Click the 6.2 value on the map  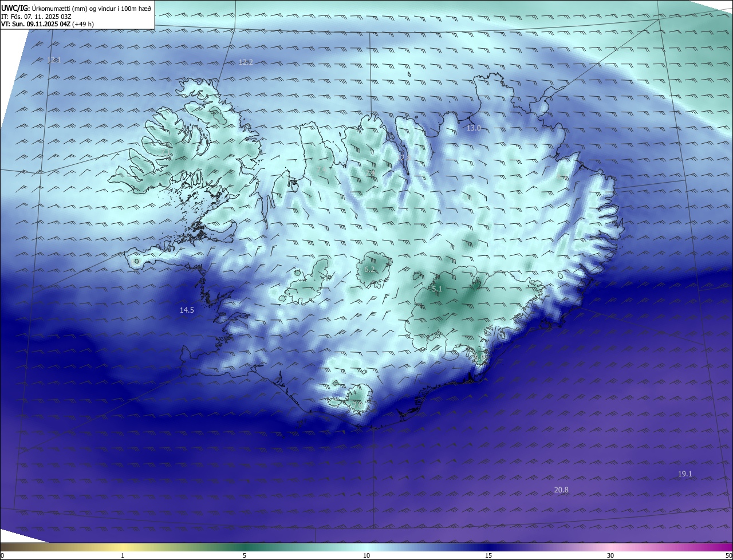(369, 269)
